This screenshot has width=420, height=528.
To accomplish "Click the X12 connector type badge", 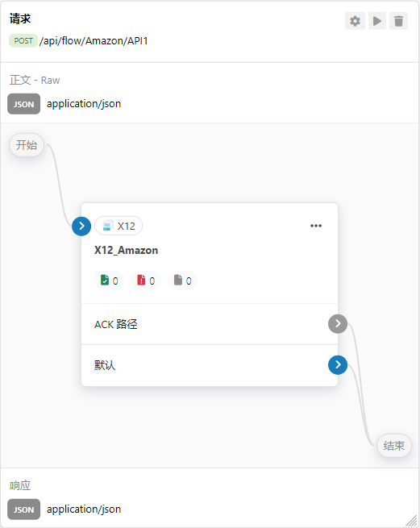I will coord(119,226).
